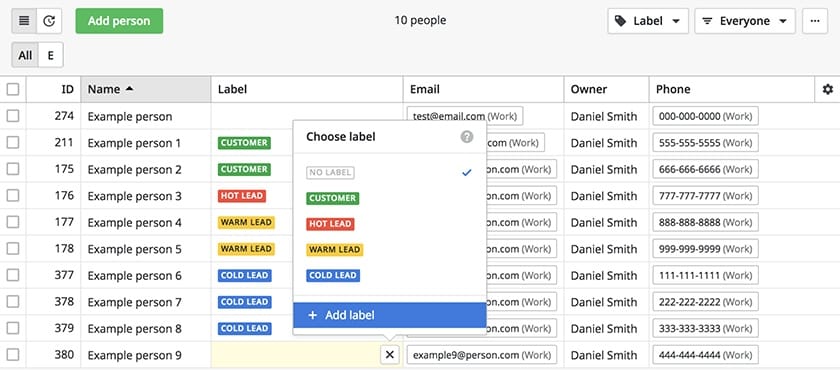Select the E alphabet tab

51,55
